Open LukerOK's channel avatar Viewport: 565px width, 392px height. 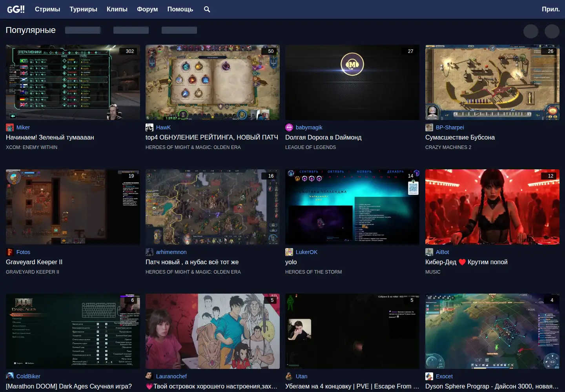coord(289,252)
